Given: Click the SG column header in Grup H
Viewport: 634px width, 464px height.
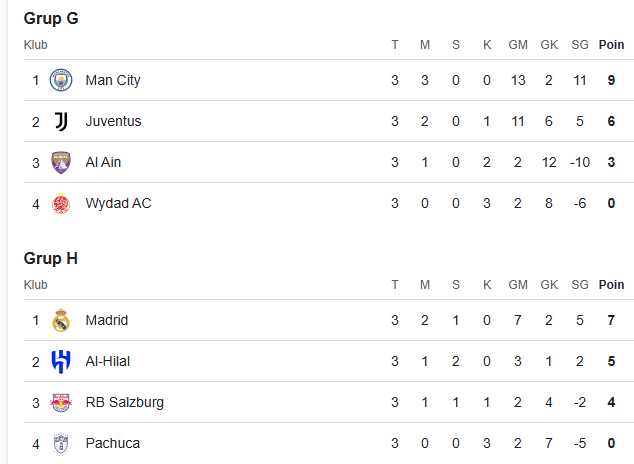Looking at the screenshot, I should pos(580,285).
